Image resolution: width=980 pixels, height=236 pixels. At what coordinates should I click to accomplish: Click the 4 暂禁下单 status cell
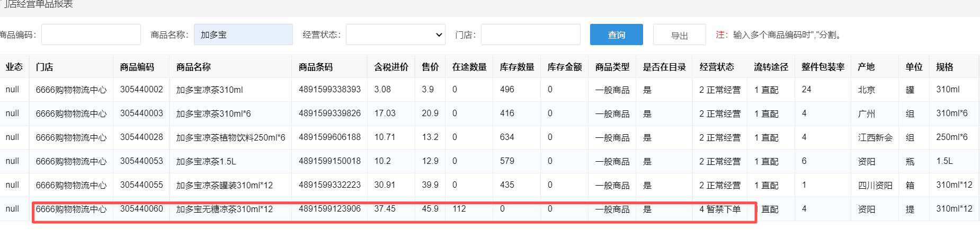click(x=720, y=209)
